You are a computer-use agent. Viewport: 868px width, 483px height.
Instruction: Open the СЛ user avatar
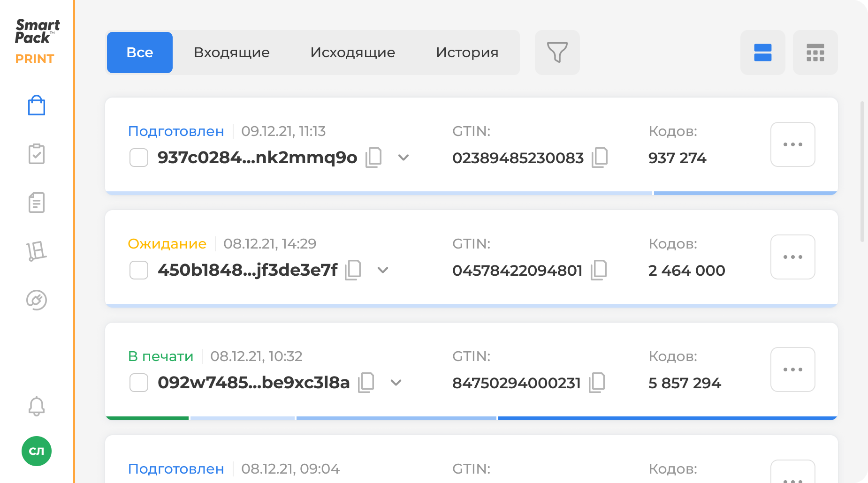[37, 451]
